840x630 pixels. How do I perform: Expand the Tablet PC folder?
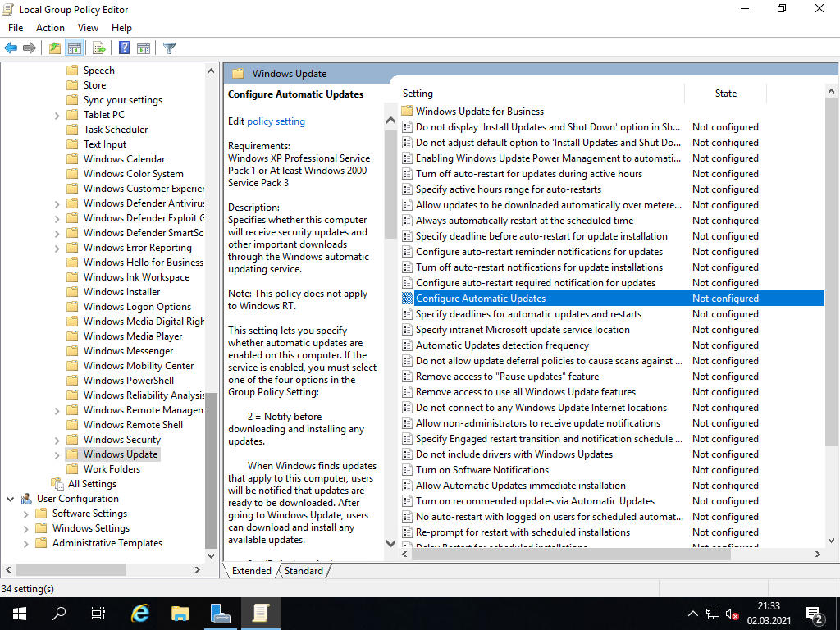(57, 115)
